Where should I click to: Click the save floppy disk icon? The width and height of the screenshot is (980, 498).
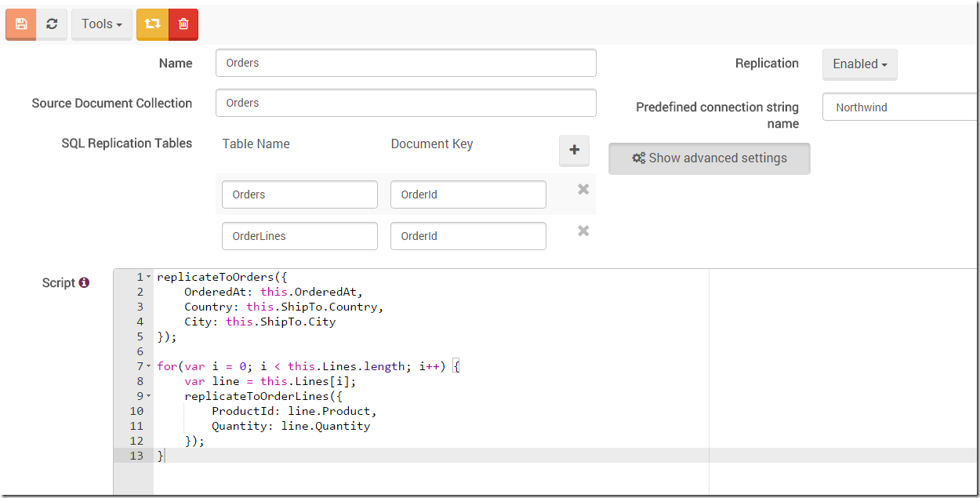point(21,24)
